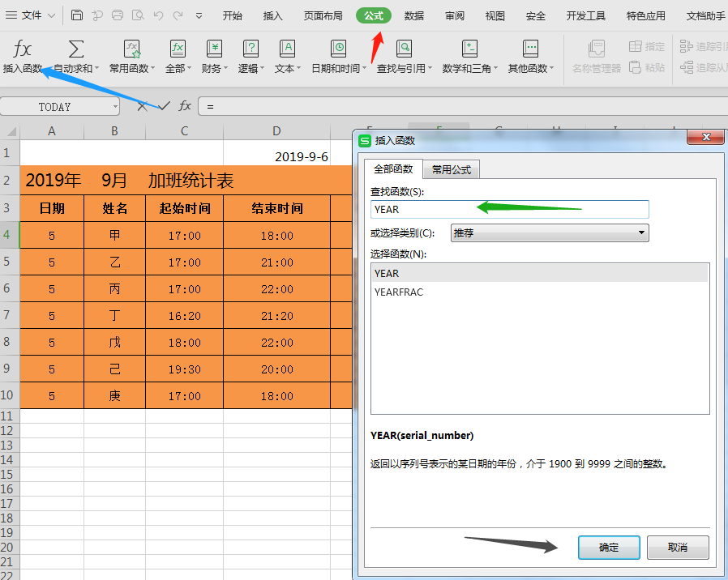
Task: Switch to the Page Layout (页面布局) tab
Action: 323,15
